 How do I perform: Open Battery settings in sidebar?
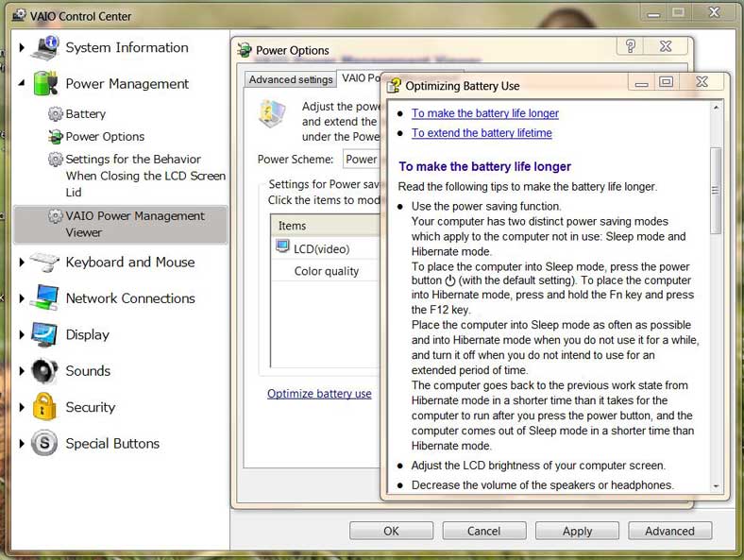coord(85,114)
